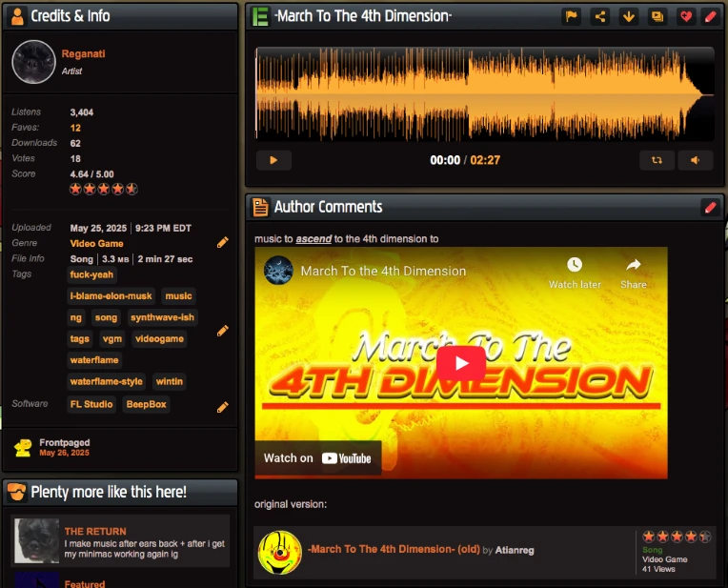This screenshot has height=588, width=728.
Task: Click the underlined ascend link
Action: [313, 239]
